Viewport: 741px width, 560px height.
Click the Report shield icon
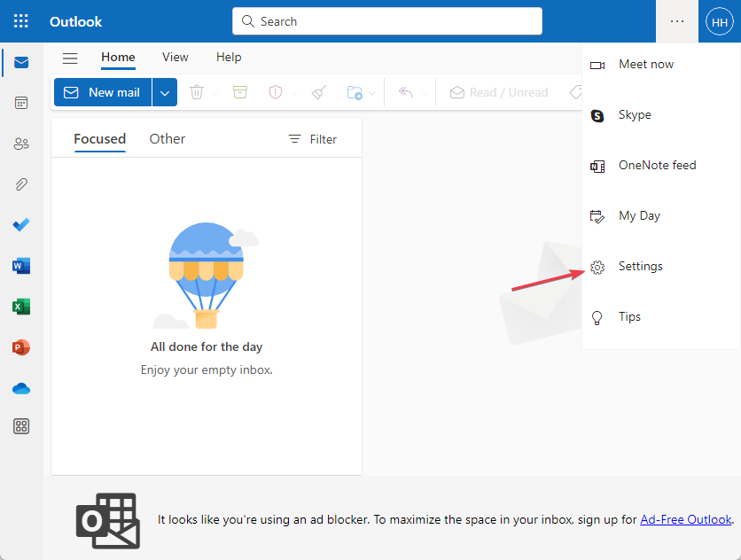coord(276,92)
